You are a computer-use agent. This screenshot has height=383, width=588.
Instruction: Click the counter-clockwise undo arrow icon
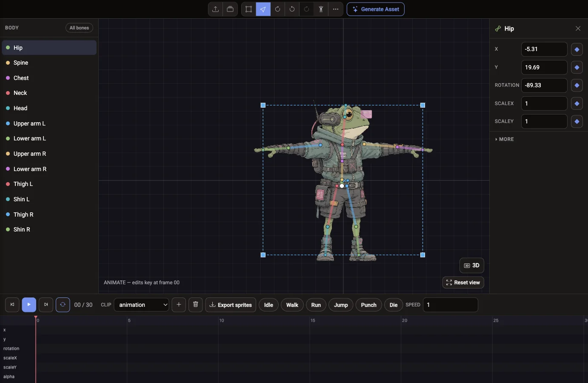pos(292,9)
